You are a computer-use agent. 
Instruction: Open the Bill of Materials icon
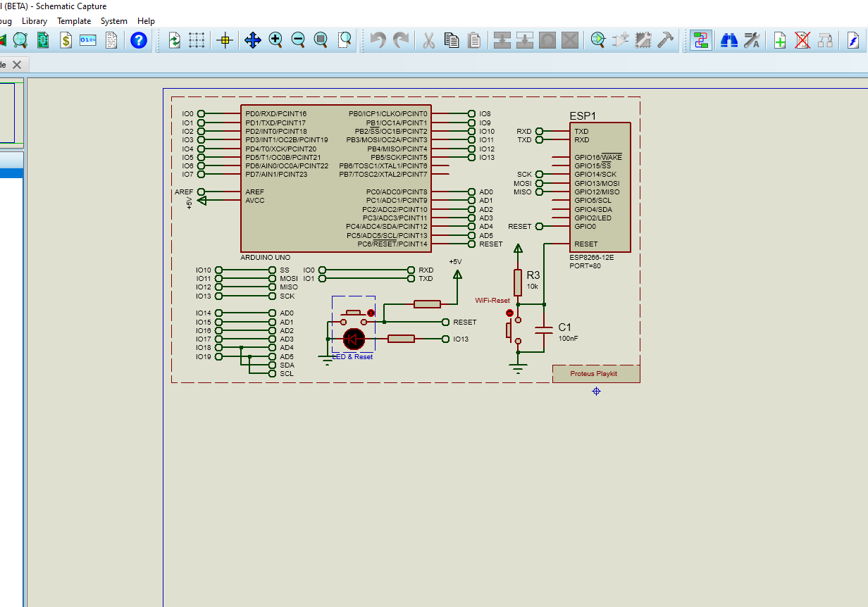coord(65,40)
